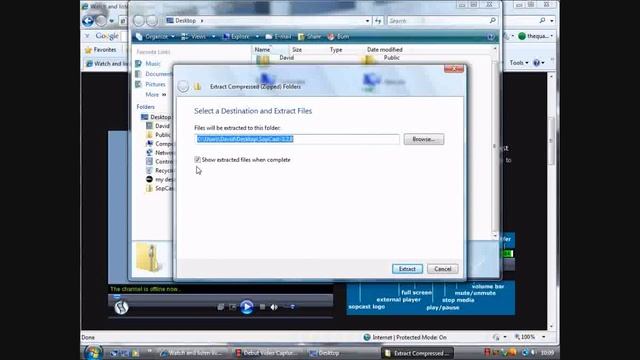
Task: Select Desktop in the folders tree
Action: pyautogui.click(x=156, y=117)
